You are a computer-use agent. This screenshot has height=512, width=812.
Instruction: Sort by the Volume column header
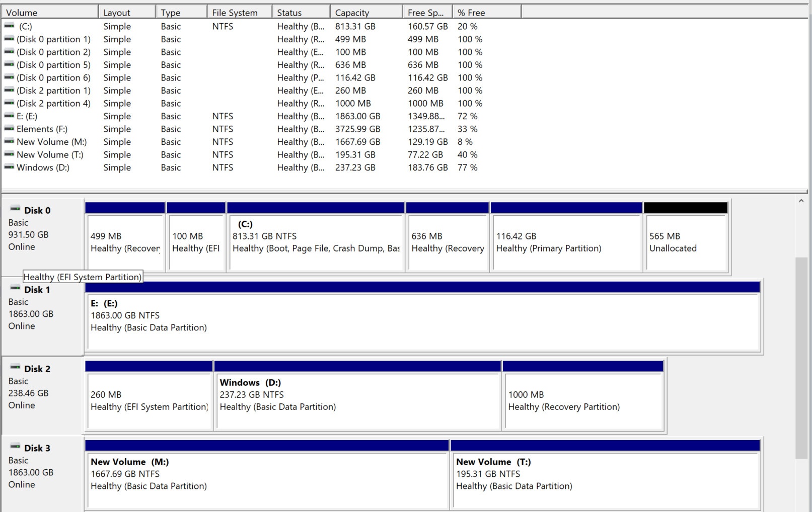pos(50,12)
